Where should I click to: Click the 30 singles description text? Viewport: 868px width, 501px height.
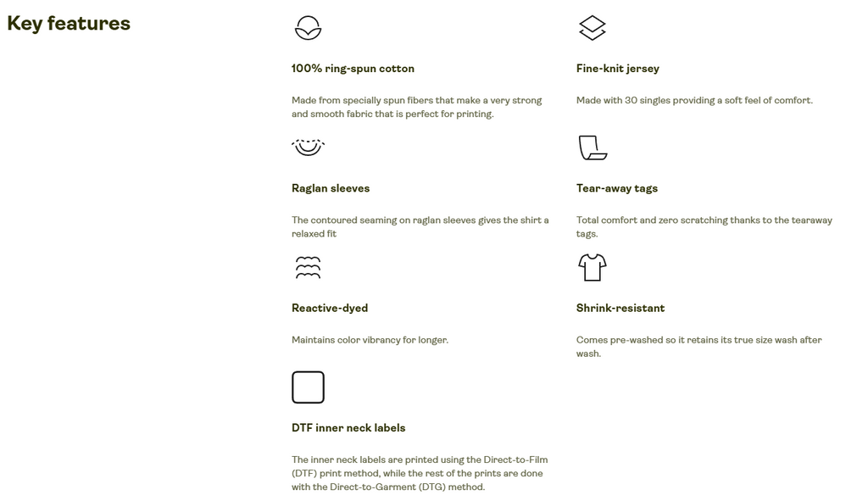click(695, 100)
